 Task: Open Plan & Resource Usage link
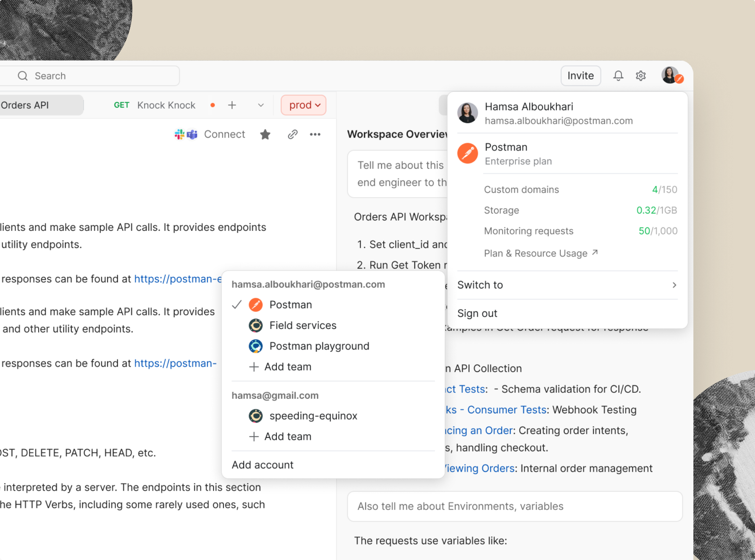coord(541,253)
